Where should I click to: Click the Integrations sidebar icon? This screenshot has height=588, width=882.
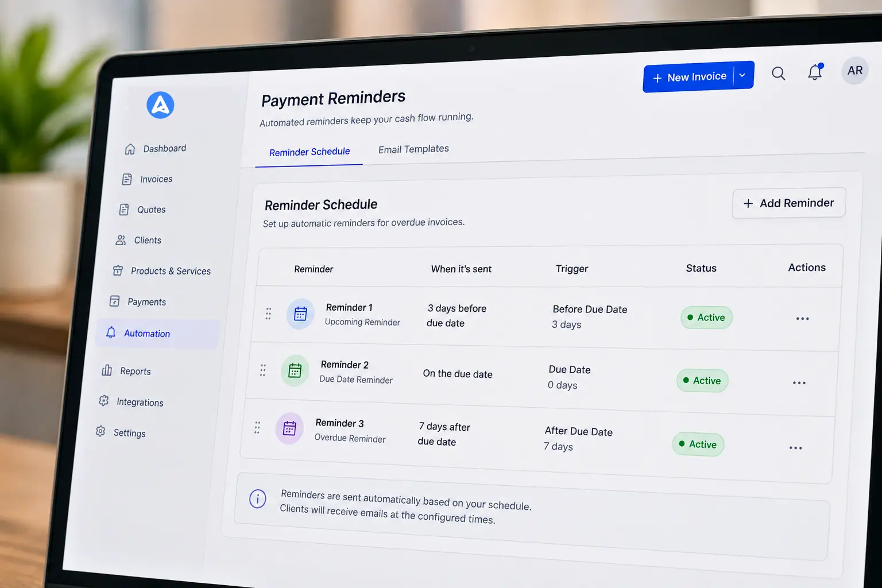pyautogui.click(x=103, y=401)
